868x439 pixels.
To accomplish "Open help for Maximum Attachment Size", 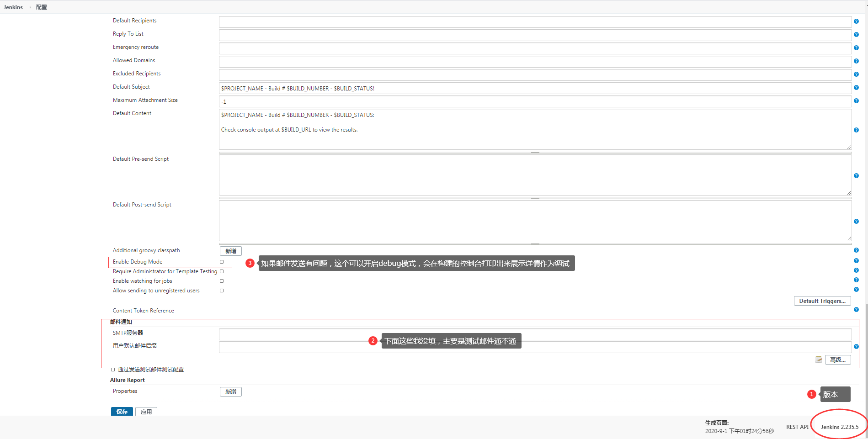I will 856,101.
